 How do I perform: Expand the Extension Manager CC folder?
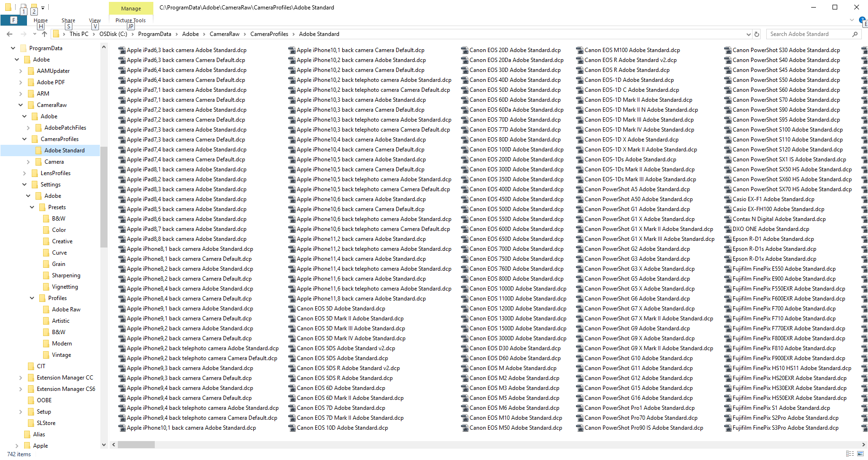click(20, 378)
